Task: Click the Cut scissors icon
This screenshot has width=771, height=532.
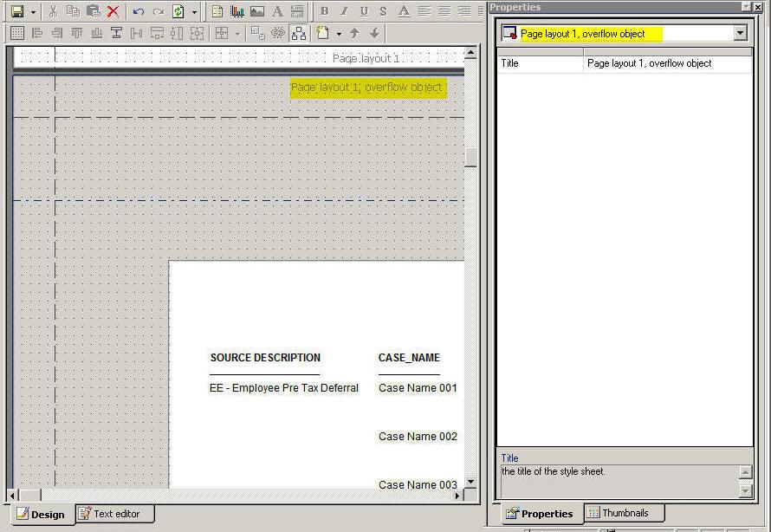Action: (54, 11)
